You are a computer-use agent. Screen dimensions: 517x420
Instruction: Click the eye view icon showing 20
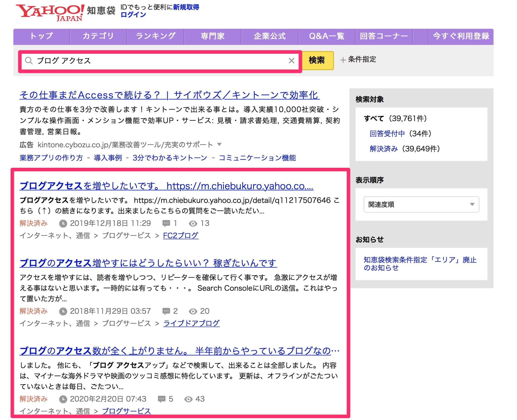point(193,311)
